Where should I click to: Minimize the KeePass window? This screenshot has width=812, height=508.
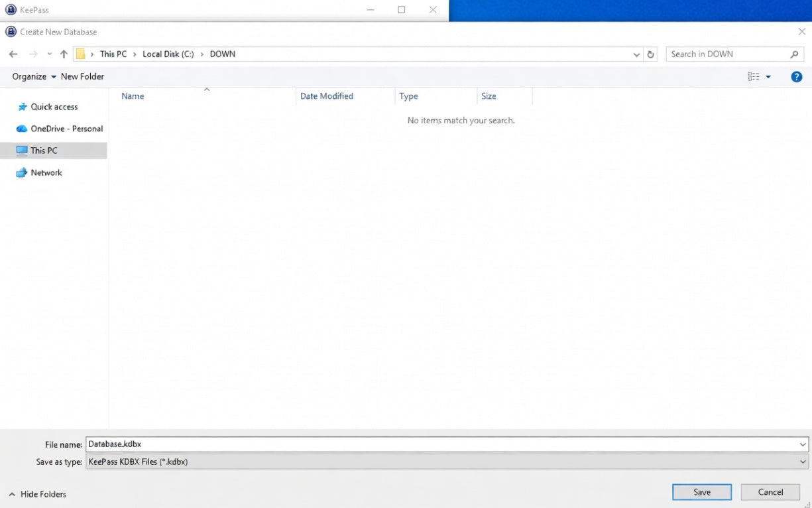click(x=371, y=10)
